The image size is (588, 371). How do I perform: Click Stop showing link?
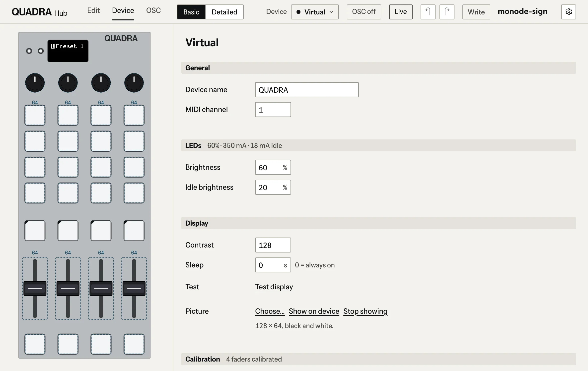pyautogui.click(x=365, y=311)
